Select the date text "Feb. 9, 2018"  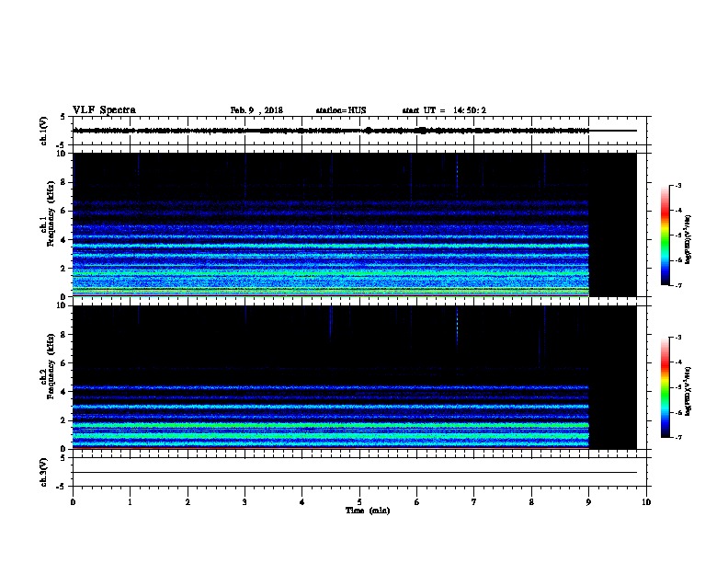(x=256, y=110)
